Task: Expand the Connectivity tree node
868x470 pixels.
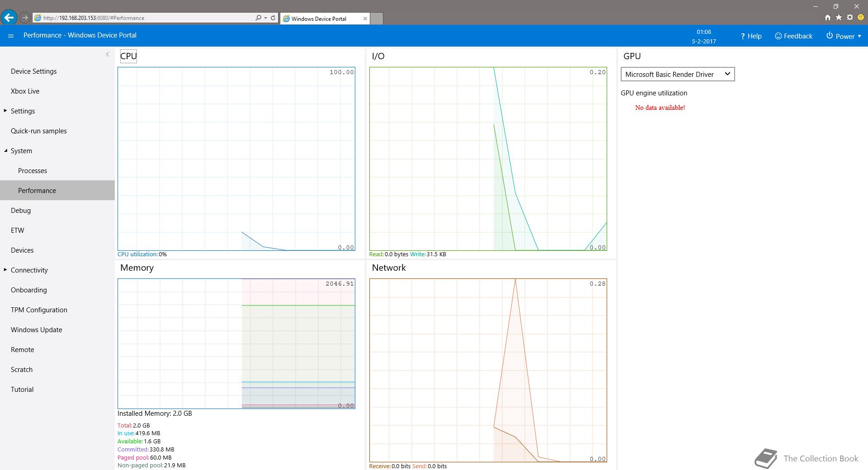Action: [5, 270]
